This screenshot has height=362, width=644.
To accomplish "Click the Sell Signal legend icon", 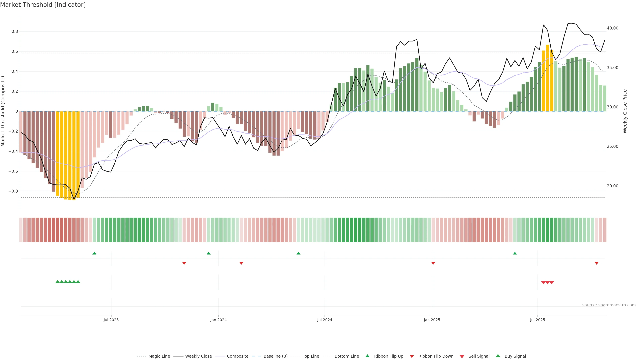I will [x=462, y=356].
